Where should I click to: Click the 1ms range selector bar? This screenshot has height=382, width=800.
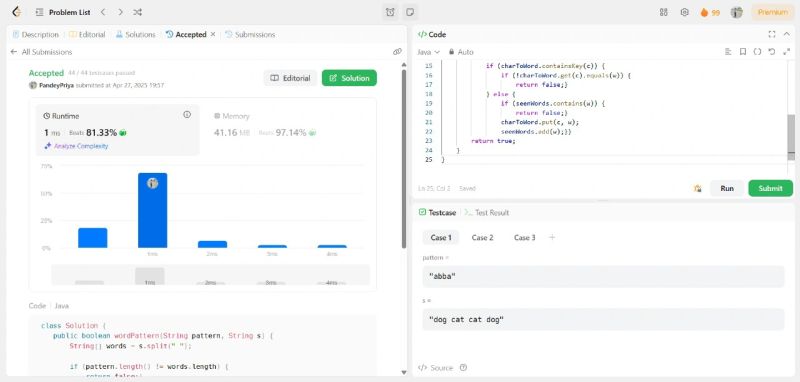149,276
